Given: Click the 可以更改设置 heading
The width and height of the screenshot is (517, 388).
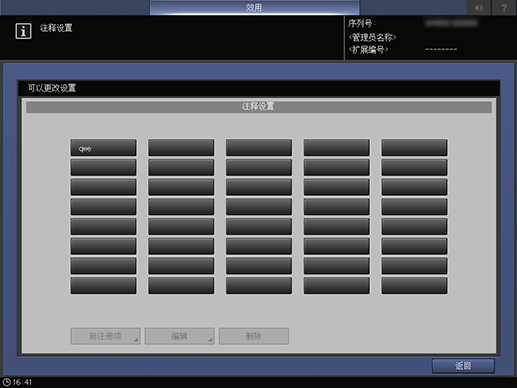Looking at the screenshot, I should [x=52, y=88].
